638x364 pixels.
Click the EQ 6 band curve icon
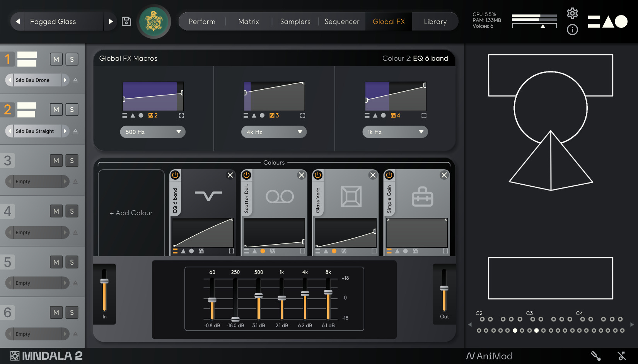click(208, 196)
